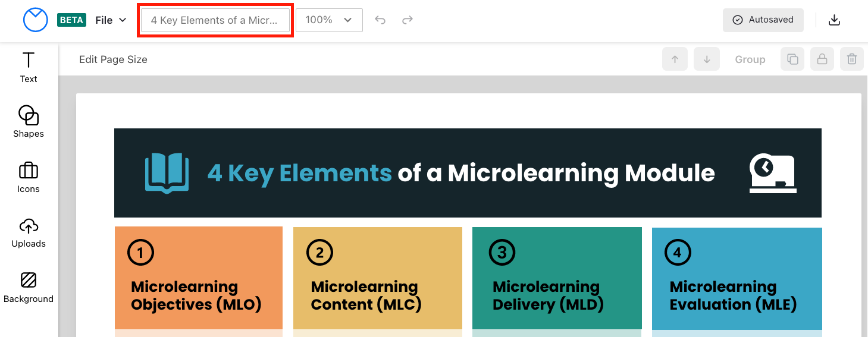Viewport: 868px width, 337px height.
Task: Click the redo arrow icon
Action: (x=408, y=20)
